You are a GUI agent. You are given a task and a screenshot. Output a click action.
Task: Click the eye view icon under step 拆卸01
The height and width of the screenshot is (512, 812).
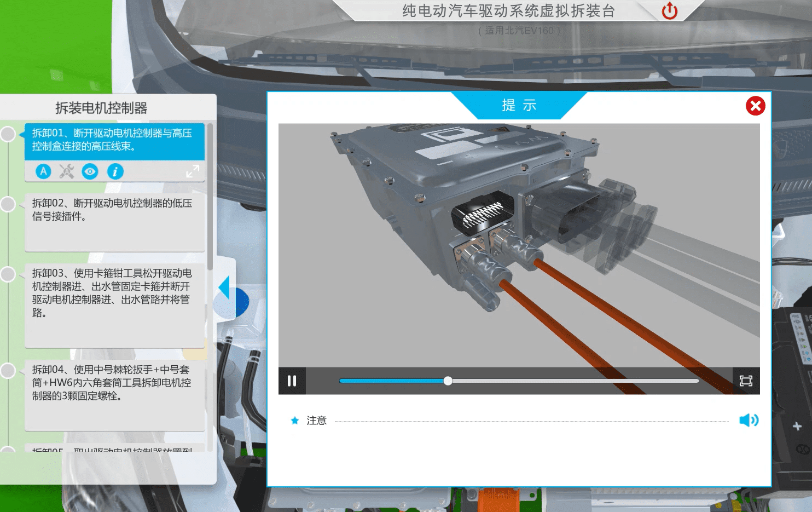(x=90, y=171)
